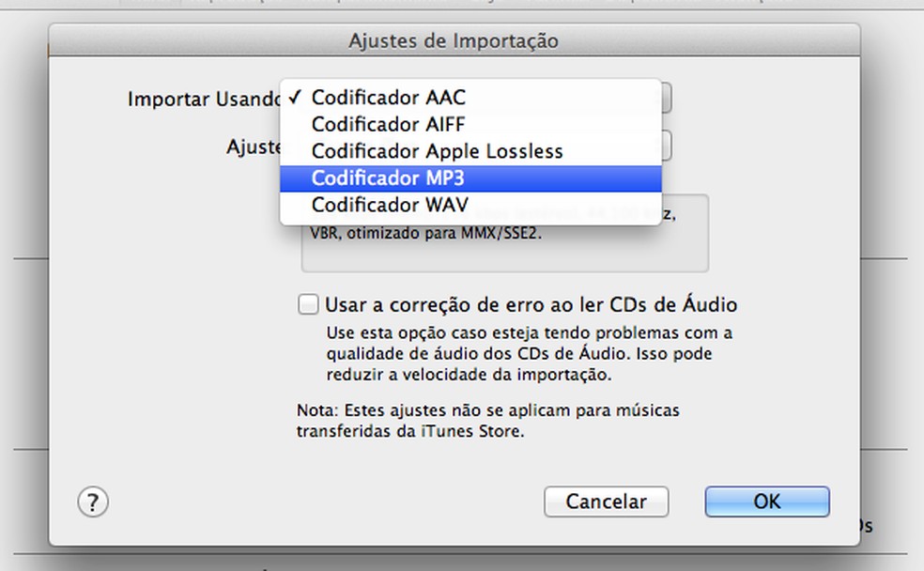The height and width of the screenshot is (571, 924).
Task: Click the error correction explanation paragraph
Action: [x=529, y=354]
